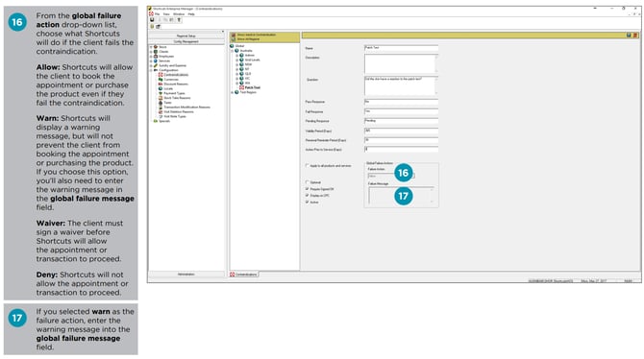Toggle the Optional checkbox
The height and width of the screenshot is (359, 644).
point(307,181)
